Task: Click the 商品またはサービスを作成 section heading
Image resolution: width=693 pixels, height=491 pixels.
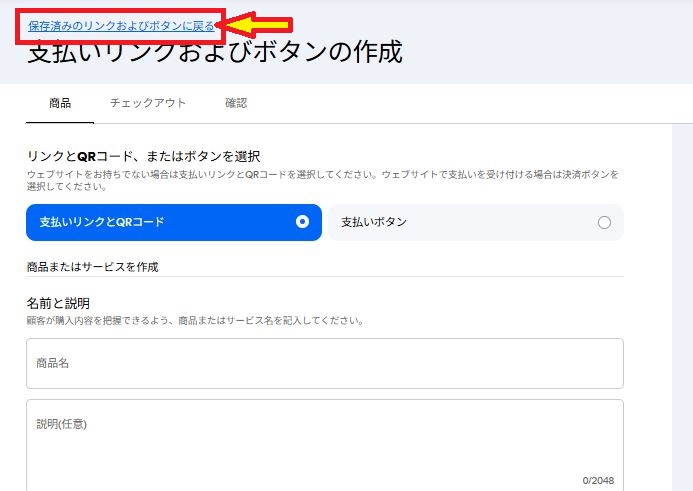Action: [x=93, y=266]
